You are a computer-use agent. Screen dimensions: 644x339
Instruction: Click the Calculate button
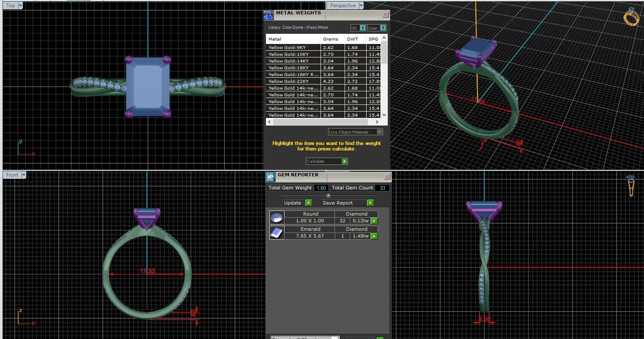coord(326,161)
